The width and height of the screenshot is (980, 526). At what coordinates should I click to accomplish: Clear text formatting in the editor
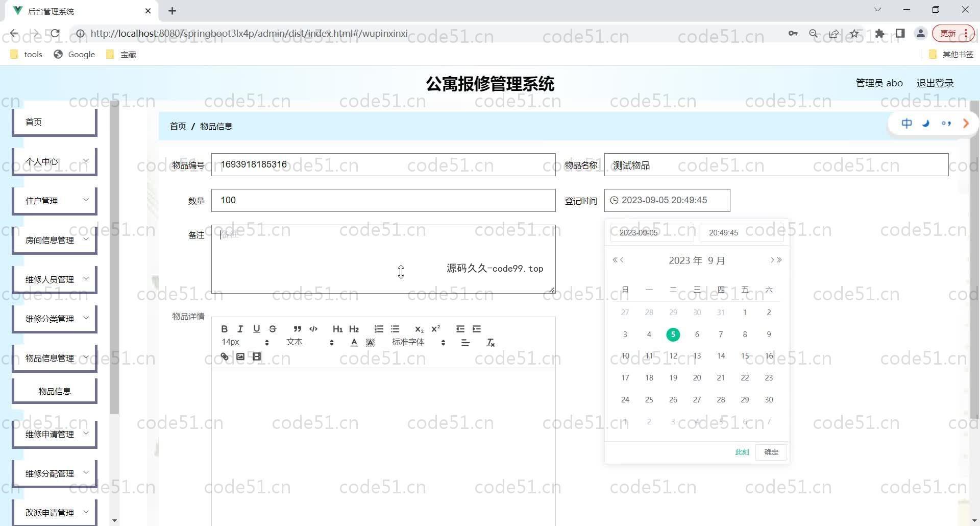(491, 343)
